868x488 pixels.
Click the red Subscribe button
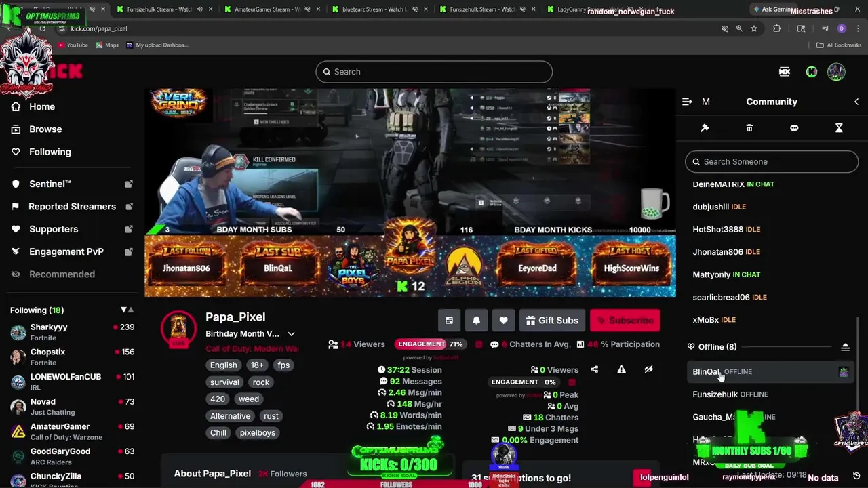pyautogui.click(x=625, y=321)
